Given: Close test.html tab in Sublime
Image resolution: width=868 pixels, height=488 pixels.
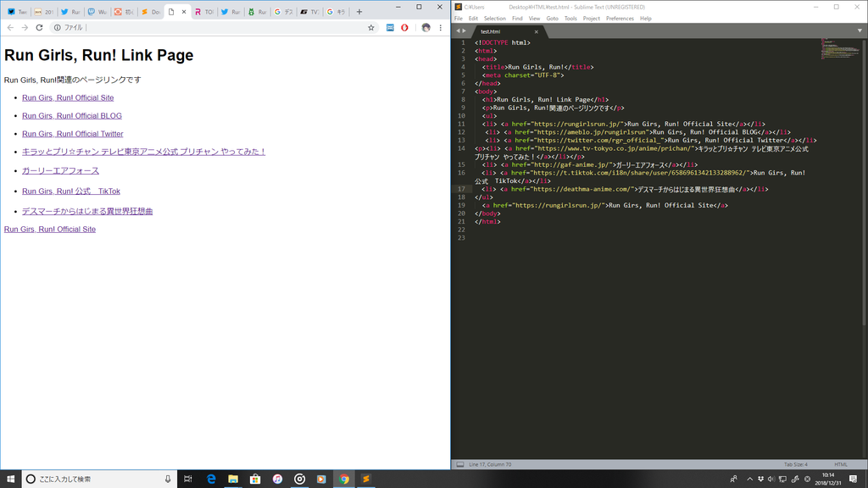Looking at the screenshot, I should 536,31.
